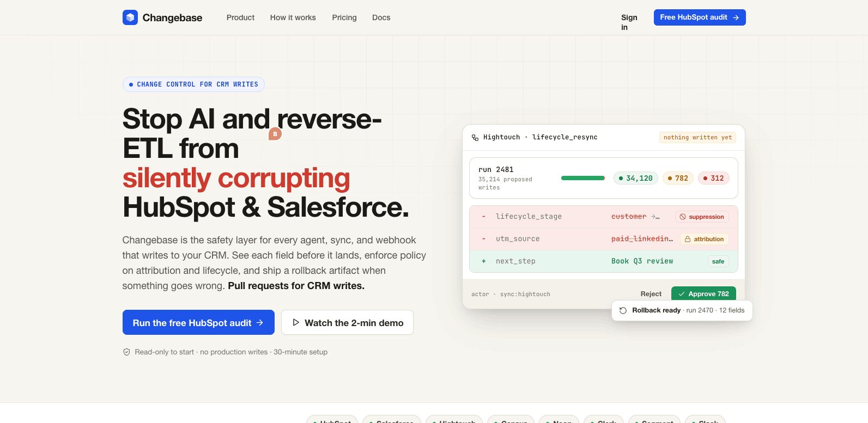Image resolution: width=868 pixels, height=423 pixels.
Task: Click the play icon on demo button
Action: (296, 322)
